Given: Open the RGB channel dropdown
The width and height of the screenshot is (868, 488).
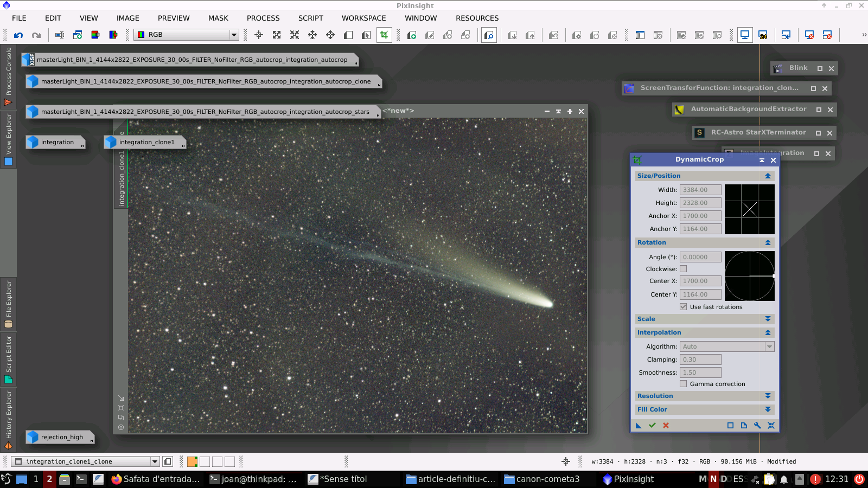Looking at the screenshot, I should [186, 35].
